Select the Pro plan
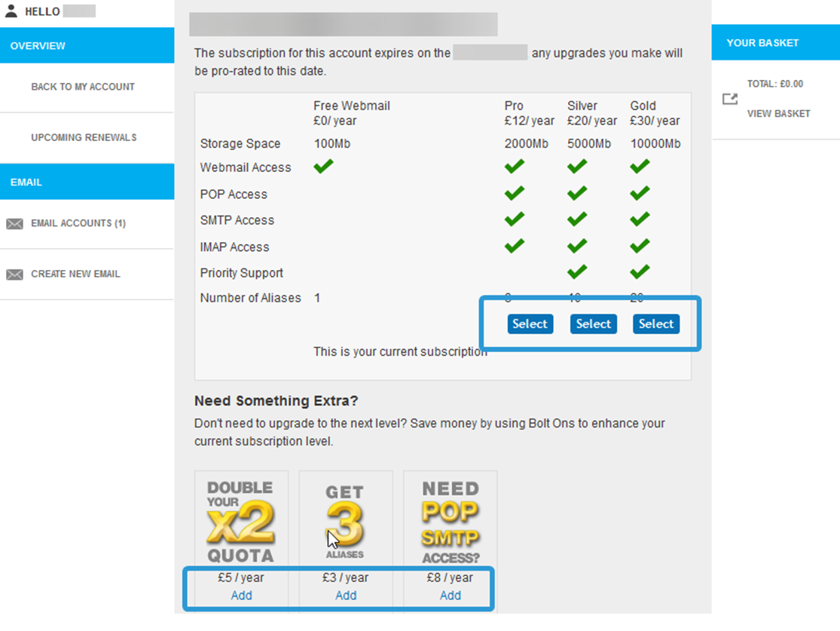840x631 pixels. [530, 324]
